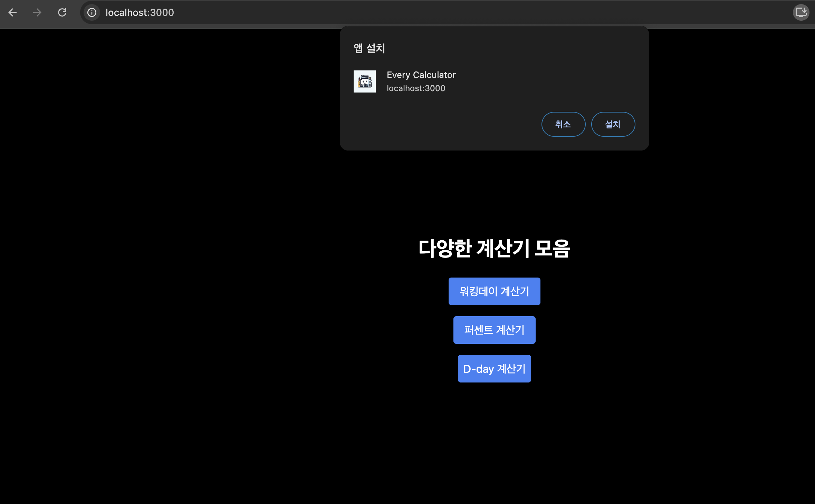Reload the localhost page
Viewport: 815px width, 504px height.
(x=62, y=13)
